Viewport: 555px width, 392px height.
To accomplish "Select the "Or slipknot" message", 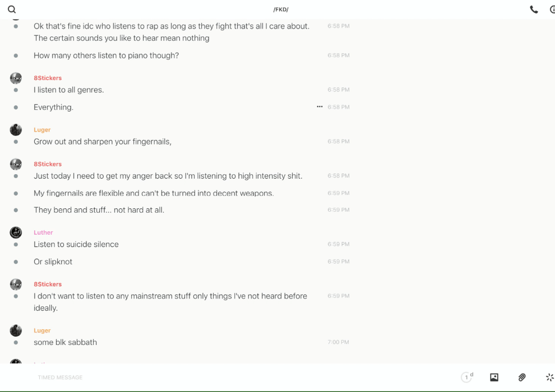I will coord(53,262).
